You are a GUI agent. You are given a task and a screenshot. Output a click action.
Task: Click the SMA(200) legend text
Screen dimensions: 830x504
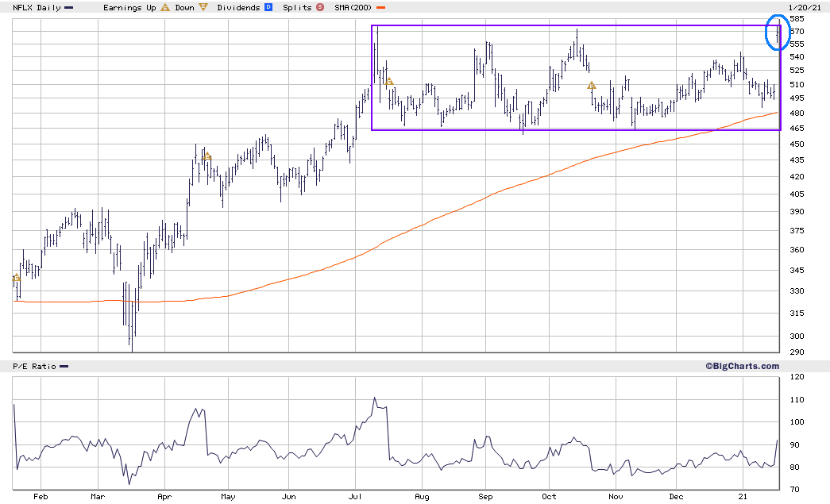click(x=353, y=8)
